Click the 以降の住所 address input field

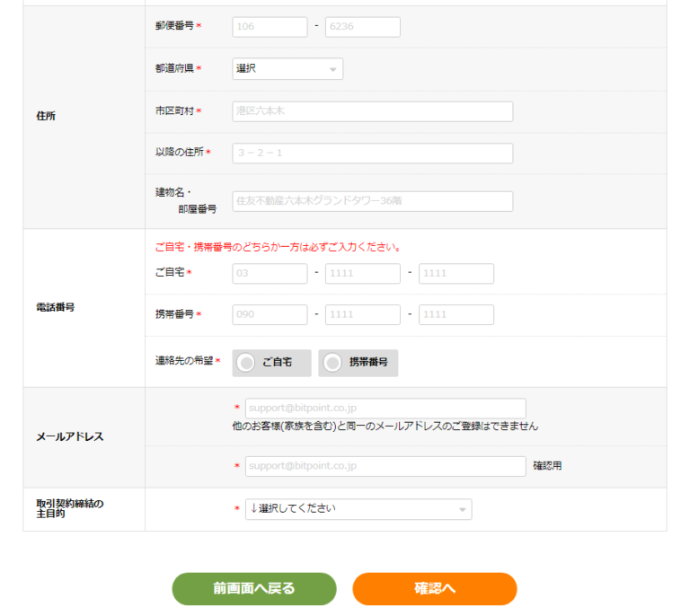[372, 154]
